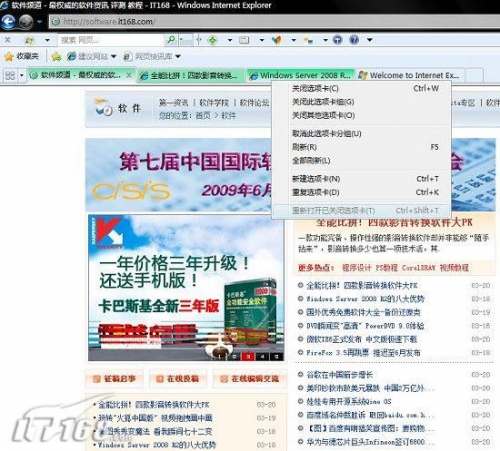500x451 pixels.
Task: Click the blank new tab button
Action: 475,75
